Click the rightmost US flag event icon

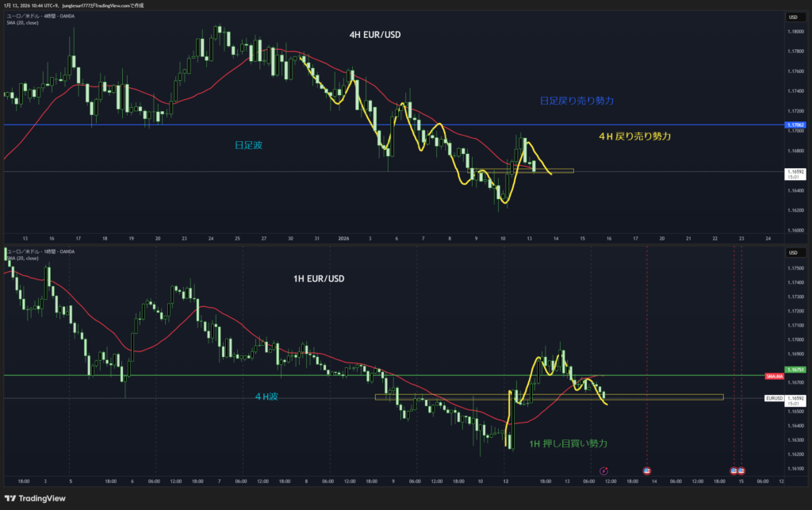pyautogui.click(x=742, y=471)
